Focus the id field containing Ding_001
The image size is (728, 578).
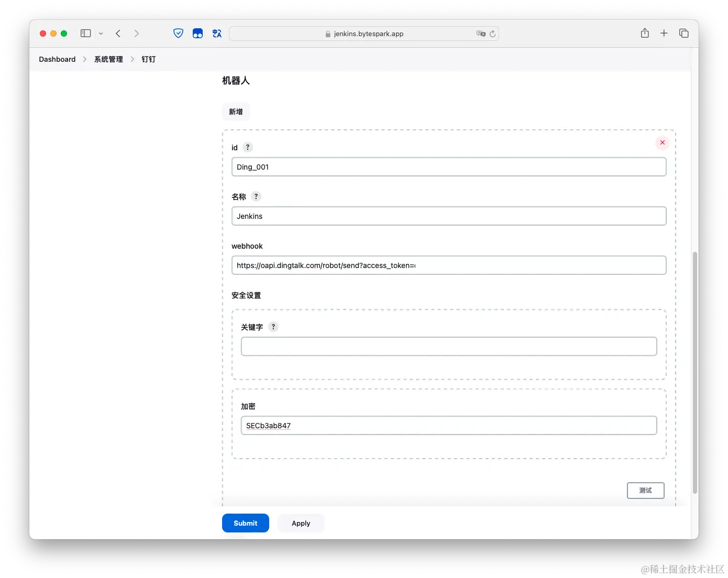pos(449,167)
